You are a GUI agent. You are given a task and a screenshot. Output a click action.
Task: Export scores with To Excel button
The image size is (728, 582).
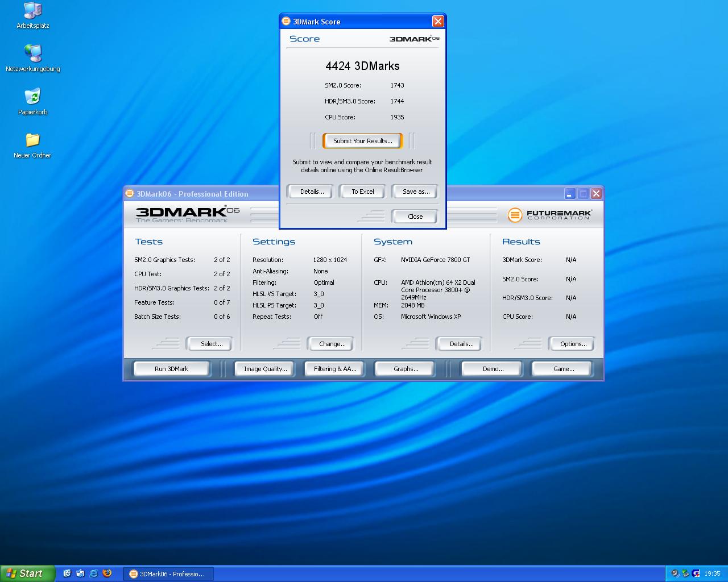pos(362,192)
